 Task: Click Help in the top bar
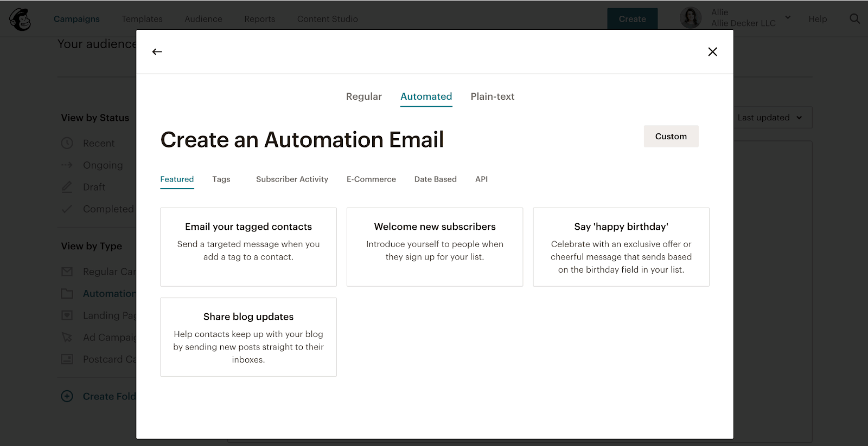tap(818, 19)
